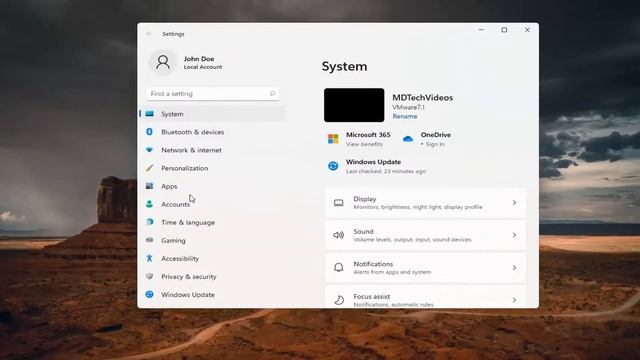This screenshot has height=360, width=640.
Task: Click the Windows Update sidebar icon
Action: coord(149,294)
